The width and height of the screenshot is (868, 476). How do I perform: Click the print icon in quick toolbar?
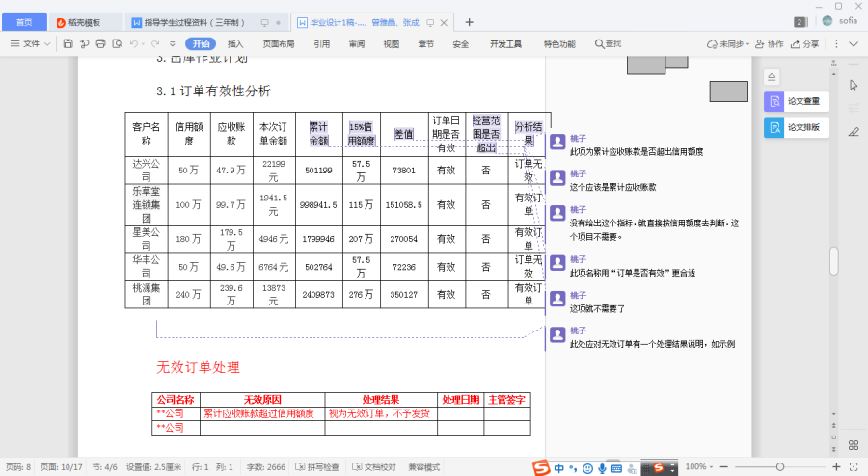point(100,43)
